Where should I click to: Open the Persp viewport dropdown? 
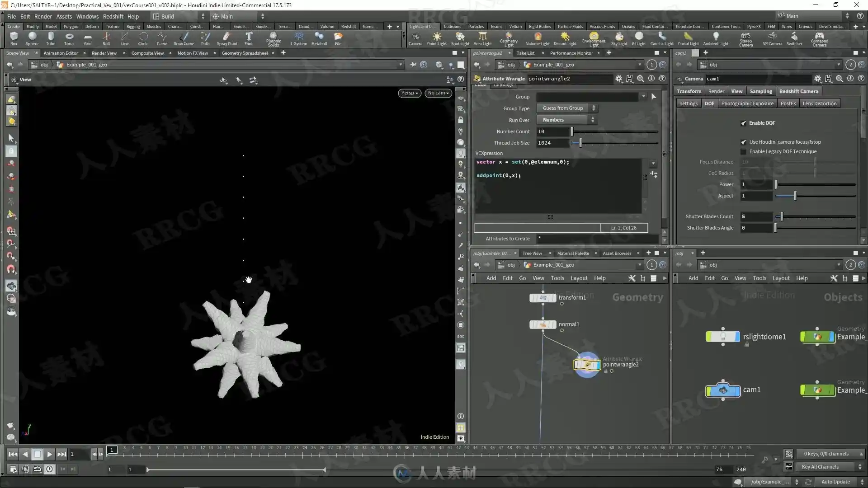pyautogui.click(x=410, y=93)
